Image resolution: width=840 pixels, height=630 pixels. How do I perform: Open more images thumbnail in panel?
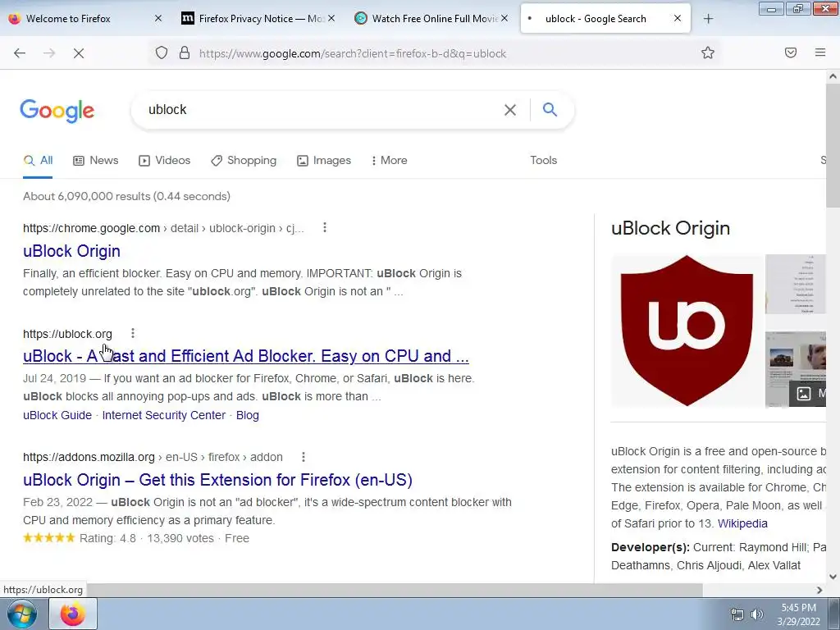[x=796, y=369]
